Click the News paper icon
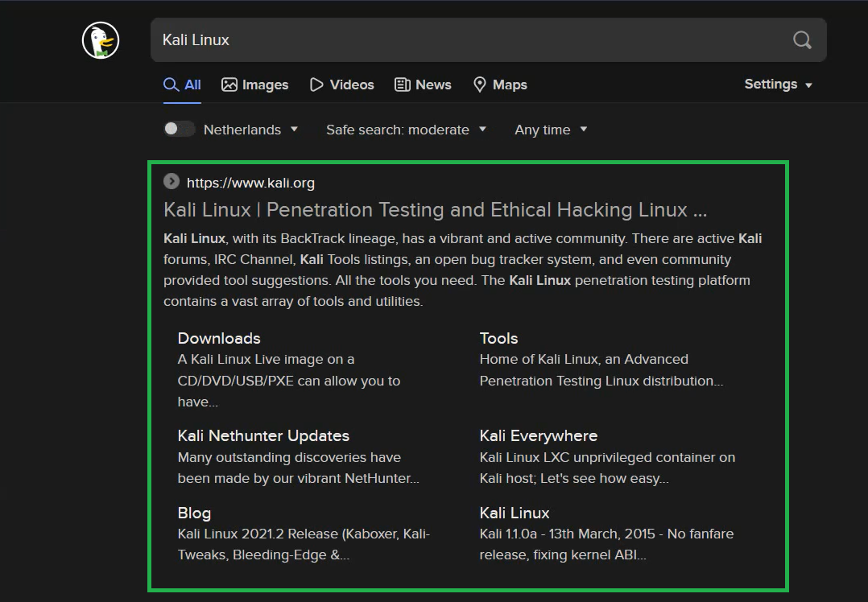 click(x=400, y=84)
